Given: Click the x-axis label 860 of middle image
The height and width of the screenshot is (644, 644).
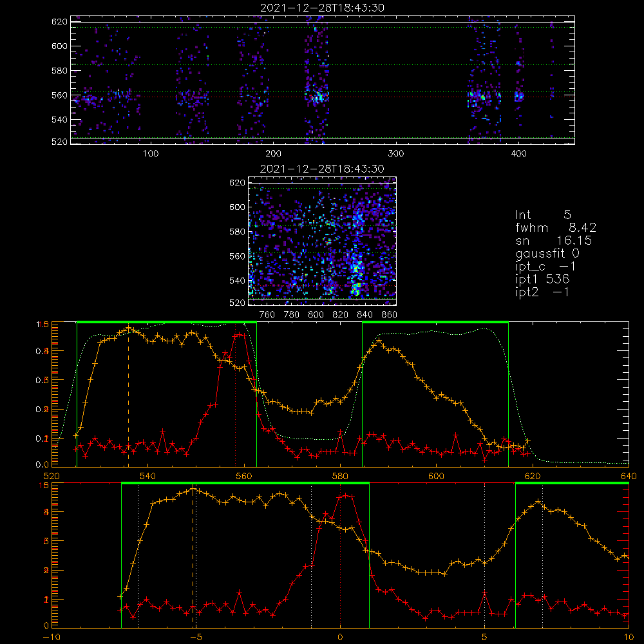Looking at the screenshot, I should pos(390,315).
